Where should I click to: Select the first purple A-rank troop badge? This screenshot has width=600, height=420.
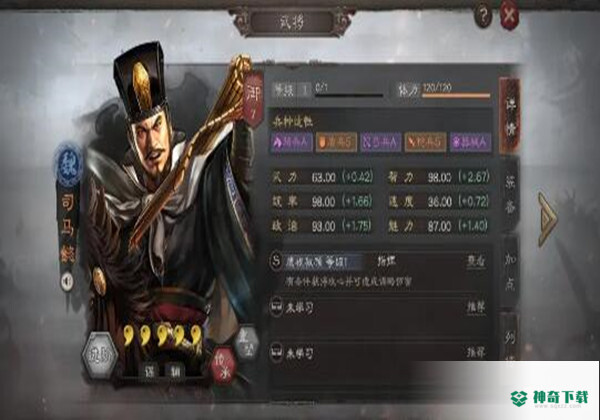(292, 142)
